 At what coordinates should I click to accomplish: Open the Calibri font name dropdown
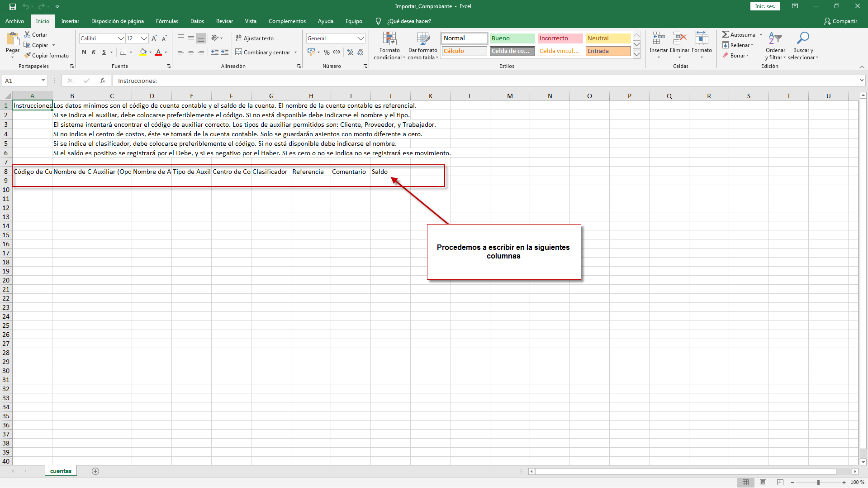(x=121, y=38)
